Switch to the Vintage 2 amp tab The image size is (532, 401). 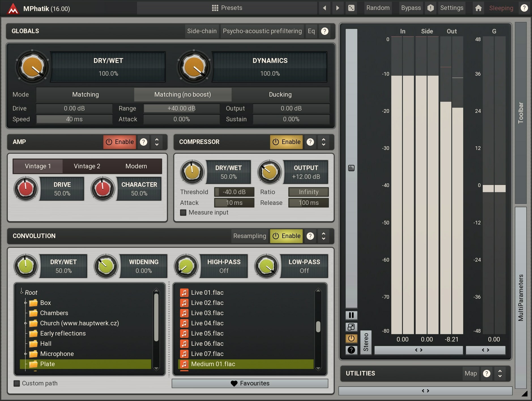(87, 166)
